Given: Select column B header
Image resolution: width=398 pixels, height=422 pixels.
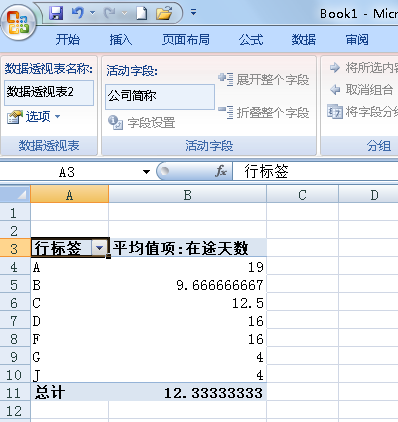Looking at the screenshot, I should point(187,195).
